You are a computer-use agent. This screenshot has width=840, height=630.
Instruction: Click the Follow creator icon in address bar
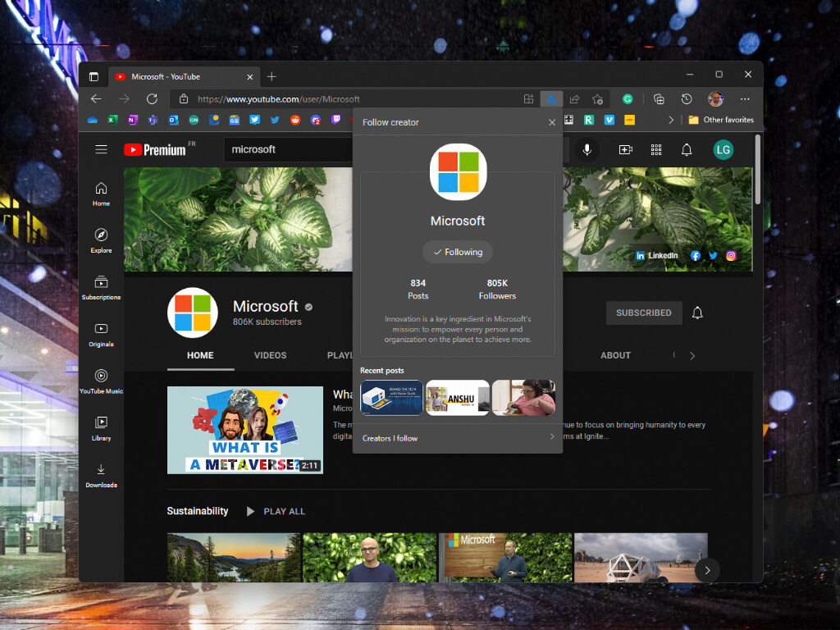[x=551, y=99]
